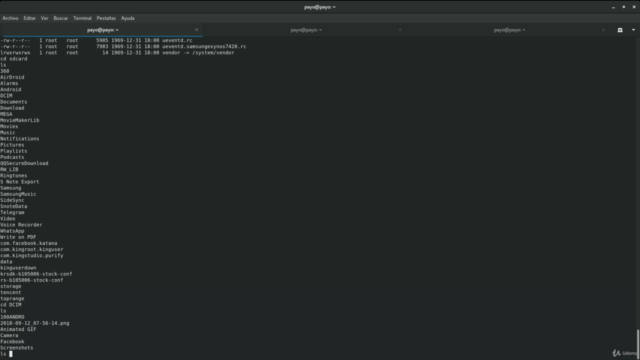Click the text 'Ringtones'
The height and width of the screenshot is (360, 640).
[x=13, y=176]
